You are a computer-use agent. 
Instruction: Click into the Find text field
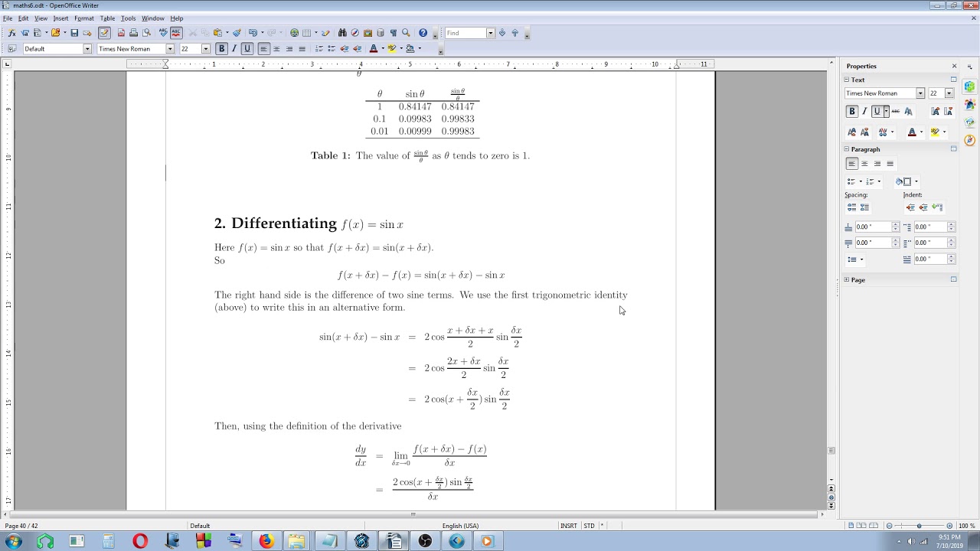point(465,33)
